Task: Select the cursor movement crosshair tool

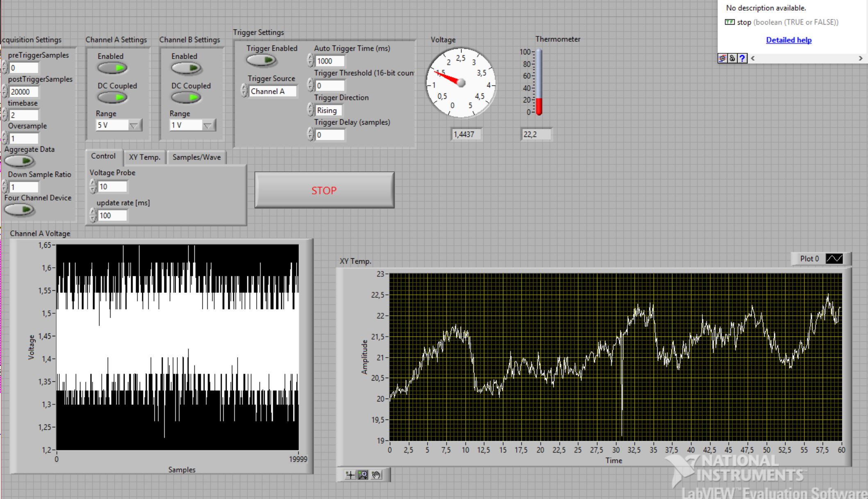Action: (x=350, y=475)
